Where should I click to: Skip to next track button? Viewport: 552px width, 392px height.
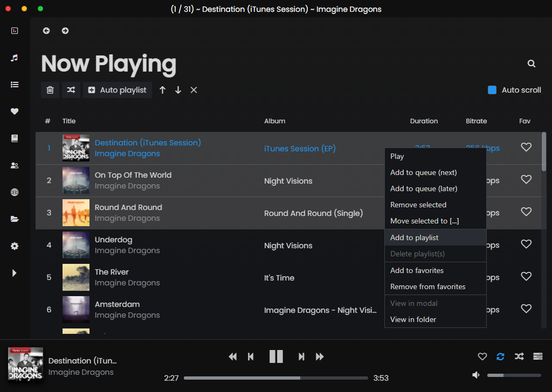(x=301, y=357)
